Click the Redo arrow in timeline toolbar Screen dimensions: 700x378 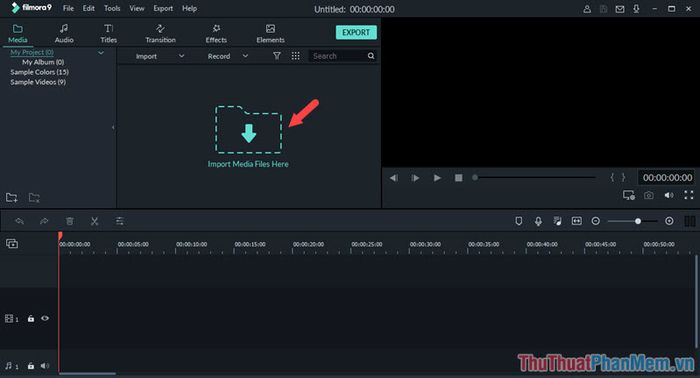(x=44, y=221)
